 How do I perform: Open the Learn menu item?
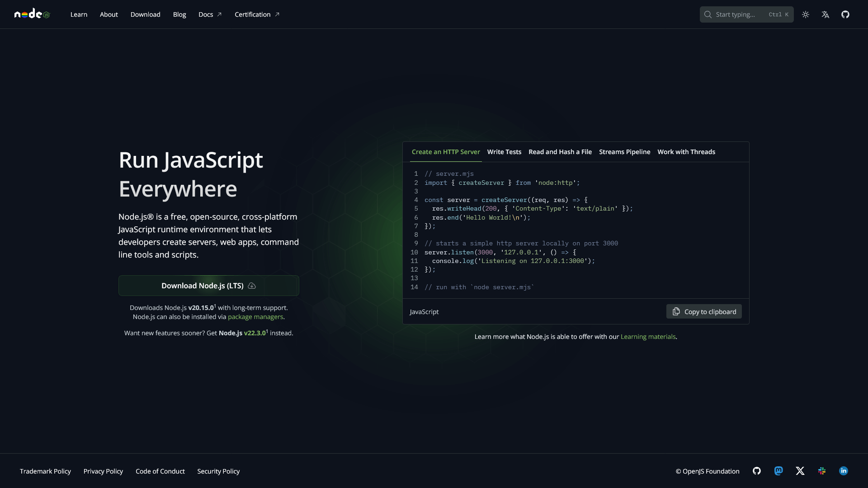pyautogui.click(x=79, y=14)
